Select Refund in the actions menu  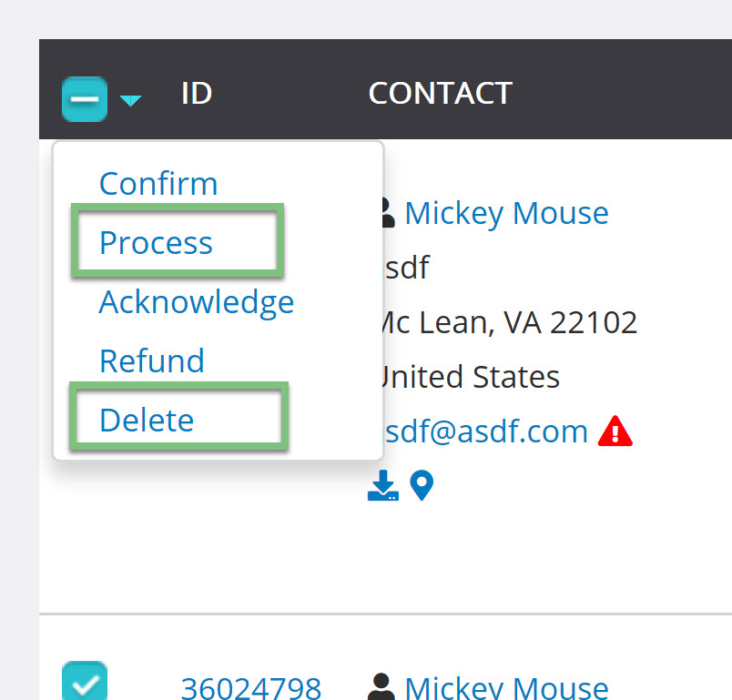click(x=152, y=360)
